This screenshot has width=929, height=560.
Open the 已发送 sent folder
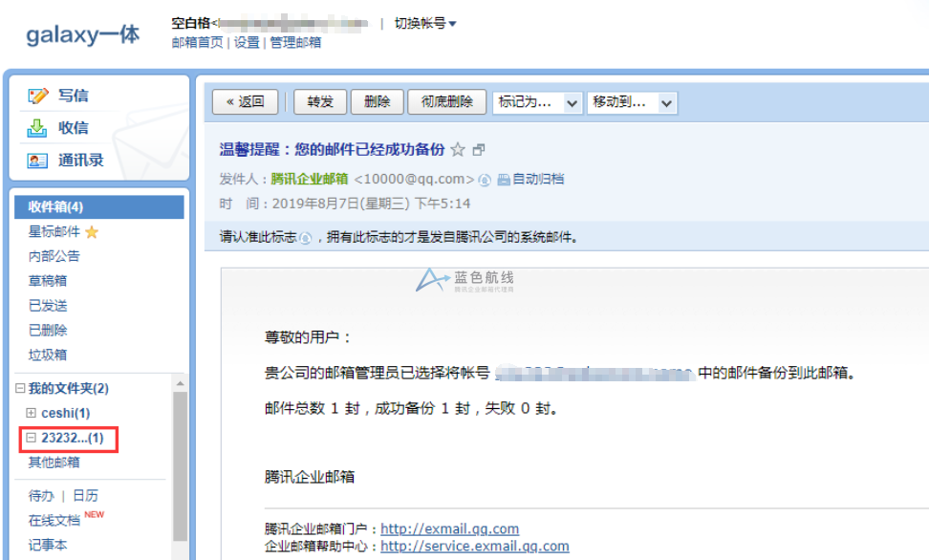[48, 306]
